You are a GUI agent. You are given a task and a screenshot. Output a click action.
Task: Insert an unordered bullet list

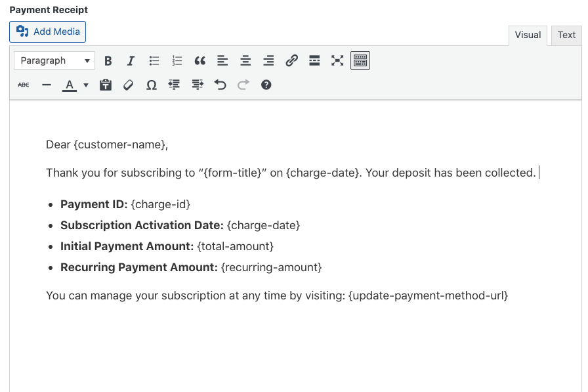pos(154,60)
